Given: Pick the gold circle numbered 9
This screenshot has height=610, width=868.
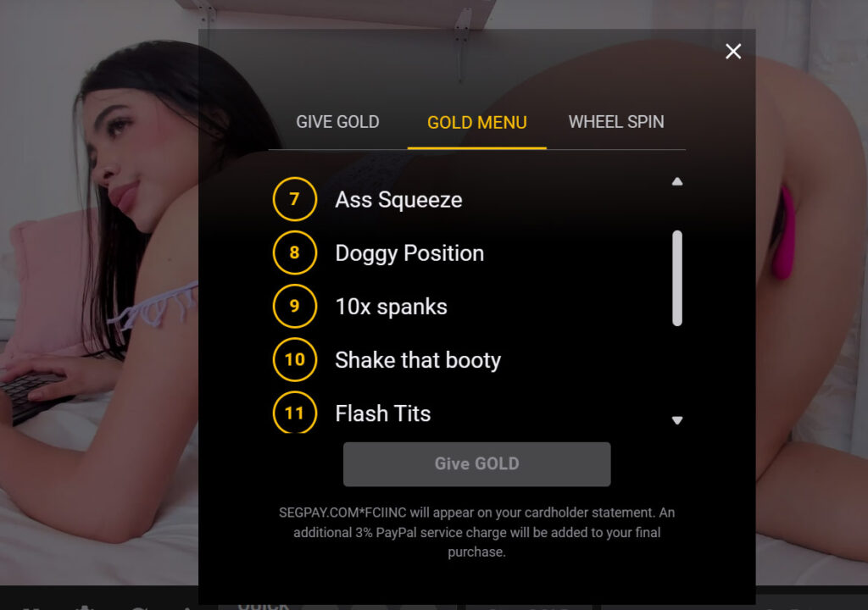Looking at the screenshot, I should (294, 306).
